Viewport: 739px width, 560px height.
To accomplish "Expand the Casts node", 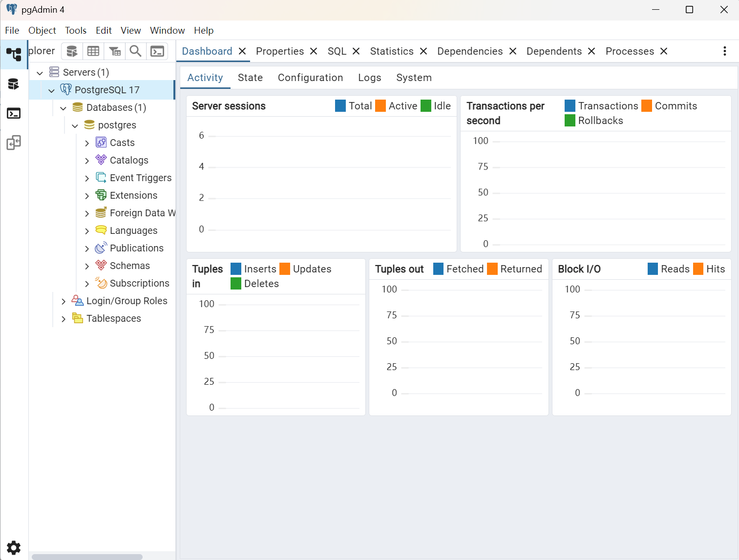I will pyautogui.click(x=87, y=143).
